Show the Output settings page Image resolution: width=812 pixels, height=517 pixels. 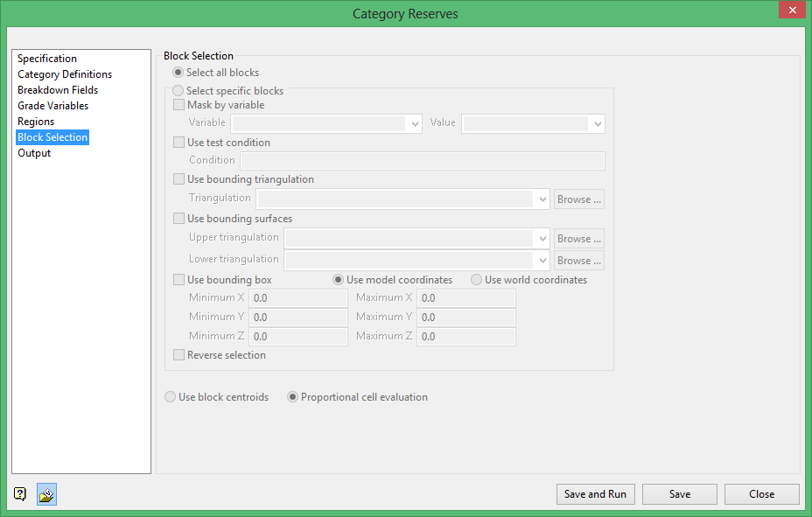pyautogui.click(x=34, y=153)
